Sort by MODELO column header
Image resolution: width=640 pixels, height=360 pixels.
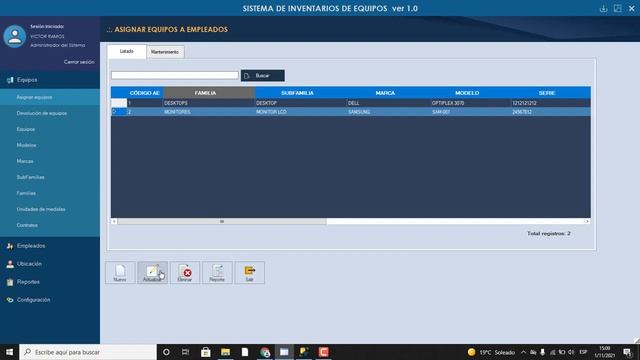pos(470,93)
